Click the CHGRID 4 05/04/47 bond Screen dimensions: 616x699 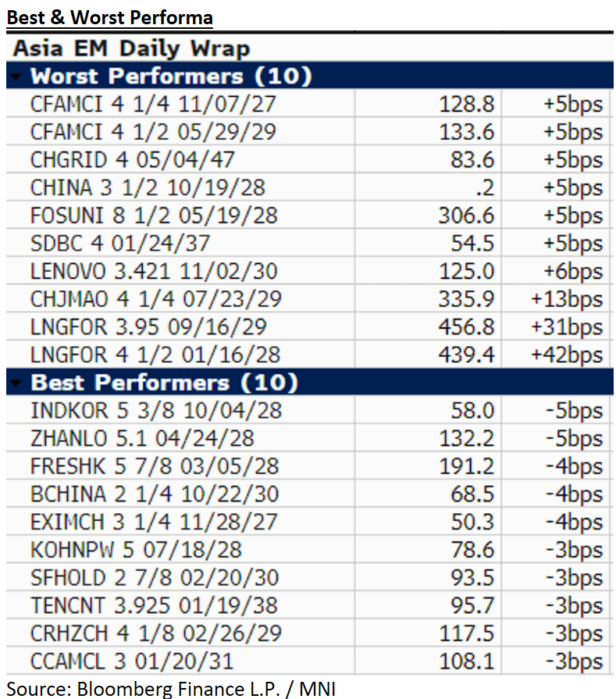[x=132, y=160]
